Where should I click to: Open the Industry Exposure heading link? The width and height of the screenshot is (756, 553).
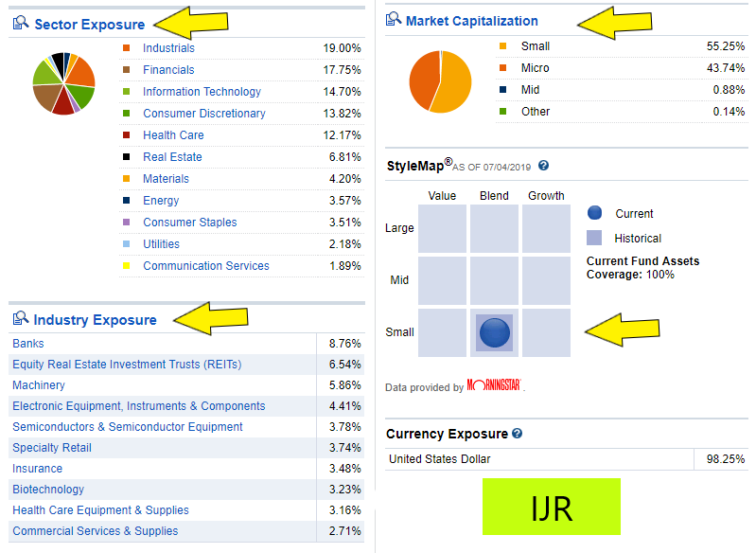(x=96, y=320)
